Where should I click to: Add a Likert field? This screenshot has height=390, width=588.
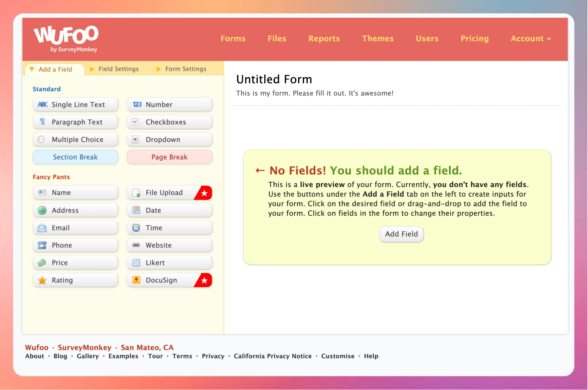coord(169,263)
